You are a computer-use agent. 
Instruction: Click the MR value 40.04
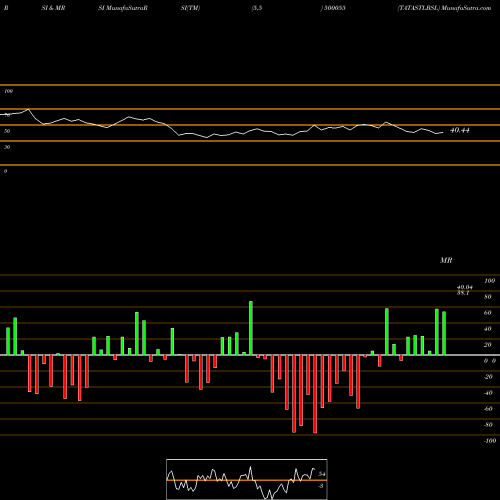[465, 287]
